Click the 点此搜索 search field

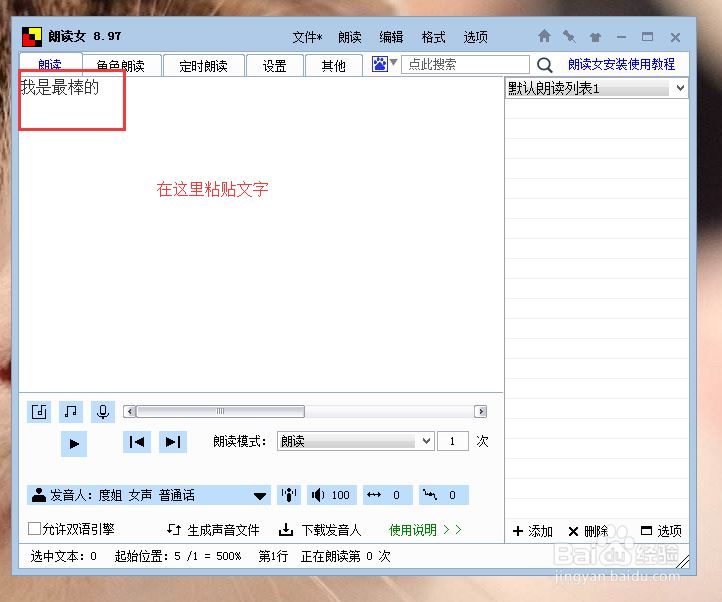click(465, 64)
